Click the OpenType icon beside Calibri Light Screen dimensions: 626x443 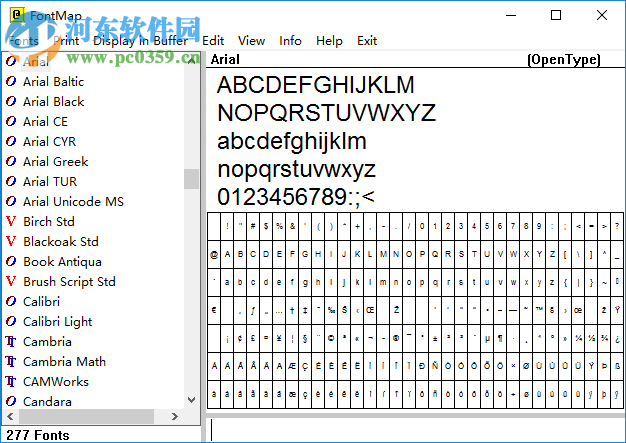coord(11,321)
